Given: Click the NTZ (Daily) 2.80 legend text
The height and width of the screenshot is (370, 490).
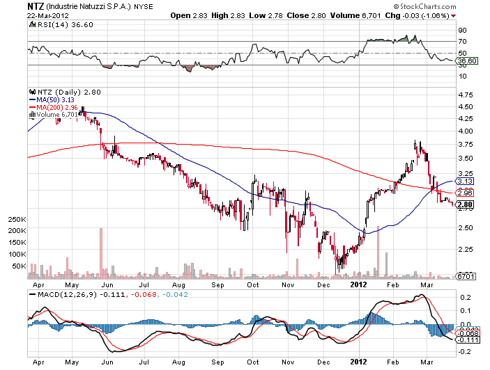Looking at the screenshot, I should (69, 92).
